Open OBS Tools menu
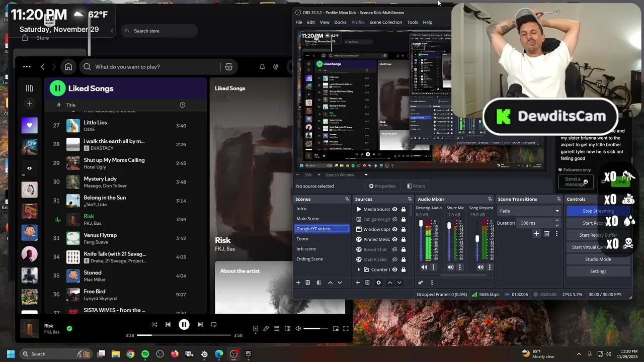The height and width of the screenshot is (362, 644). click(x=413, y=22)
